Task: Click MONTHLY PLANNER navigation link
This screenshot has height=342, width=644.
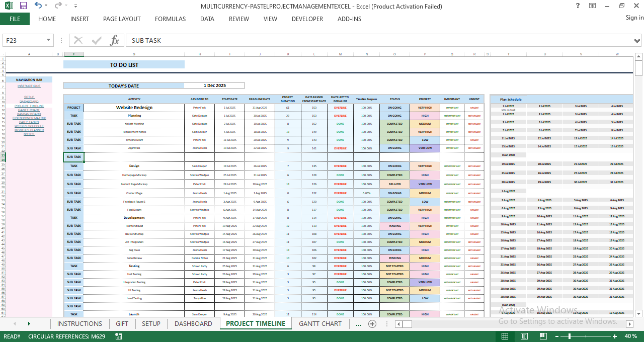Action: 29,130
